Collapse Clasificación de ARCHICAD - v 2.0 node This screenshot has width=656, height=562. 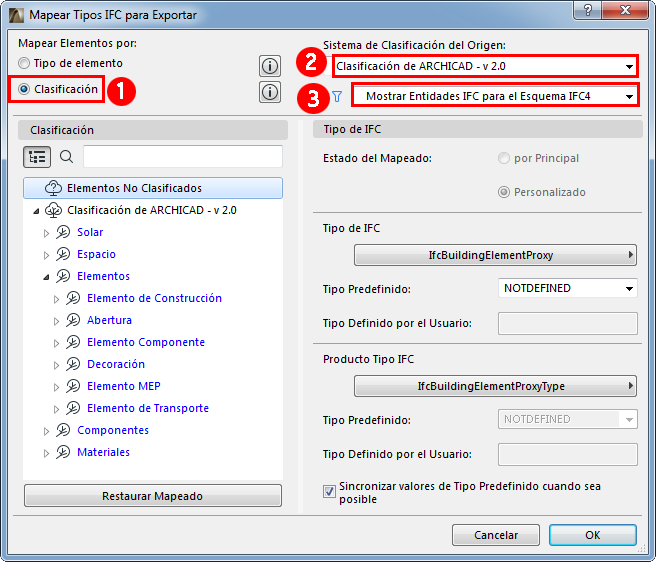coord(36,211)
